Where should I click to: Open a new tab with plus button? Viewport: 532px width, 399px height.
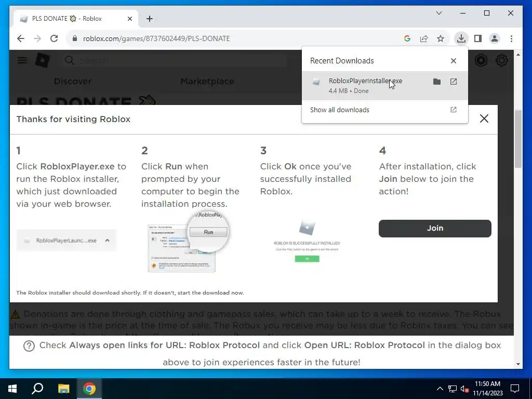[150, 19]
